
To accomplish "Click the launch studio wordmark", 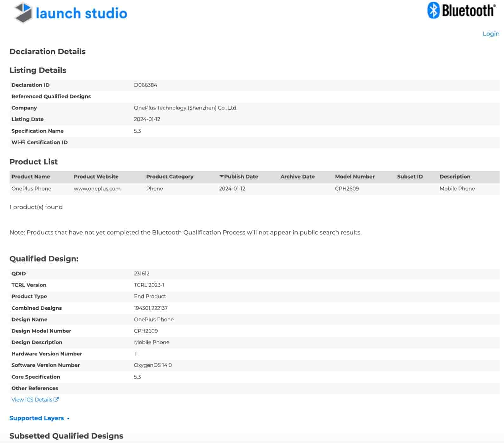I will pos(81,13).
